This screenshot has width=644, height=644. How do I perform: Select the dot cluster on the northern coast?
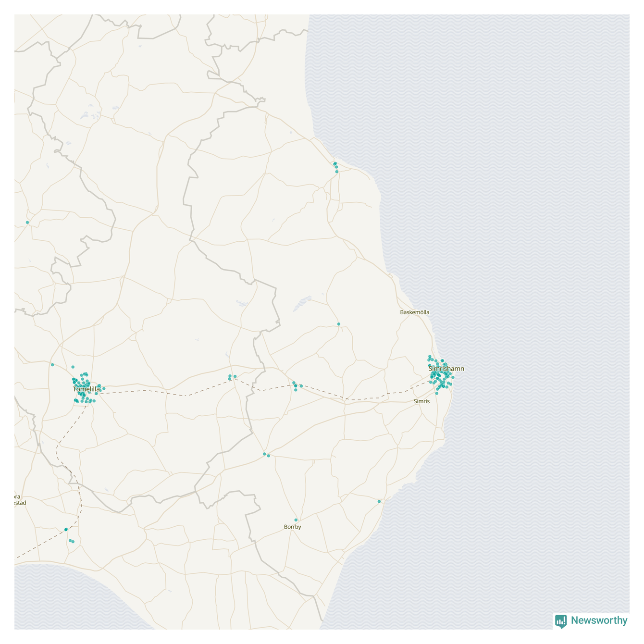tap(335, 167)
